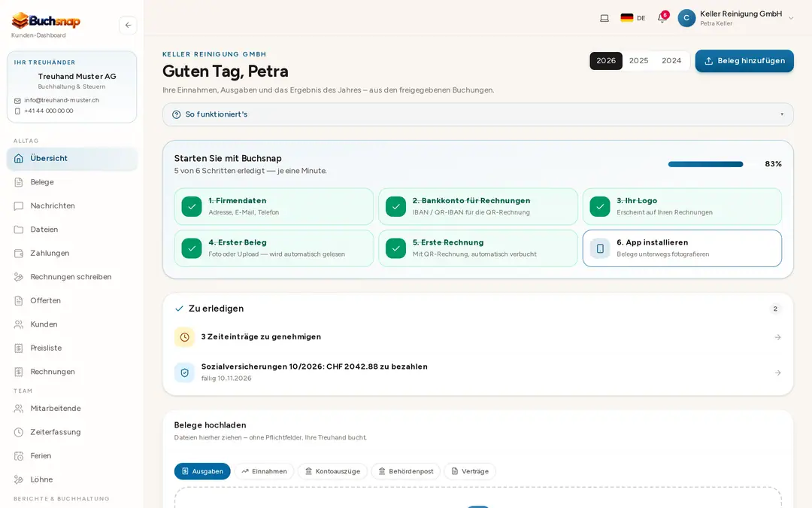812x508 pixels.
Task: Click the wallet icon beside Zahlungen
Action: tap(19, 254)
